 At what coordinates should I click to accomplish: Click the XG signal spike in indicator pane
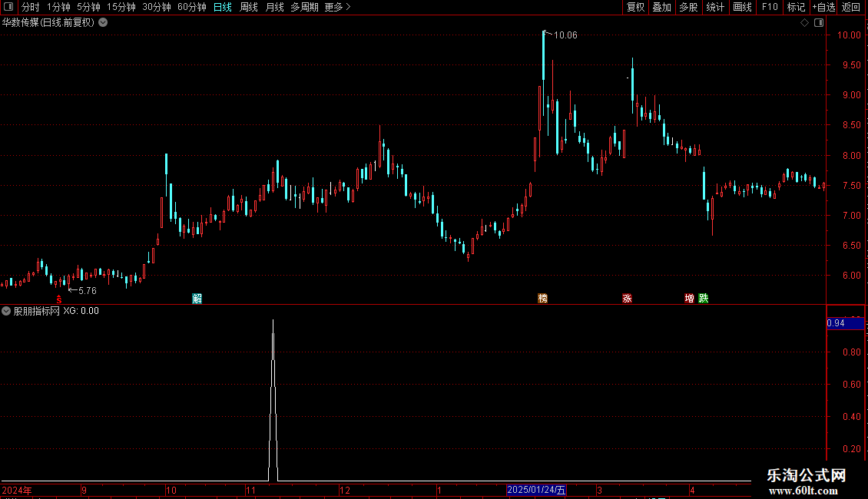[273, 401]
